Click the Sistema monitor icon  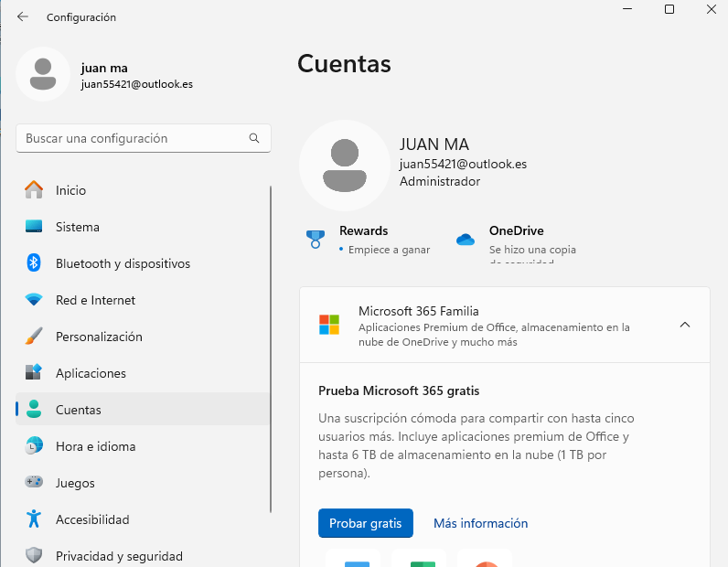pyautogui.click(x=34, y=227)
